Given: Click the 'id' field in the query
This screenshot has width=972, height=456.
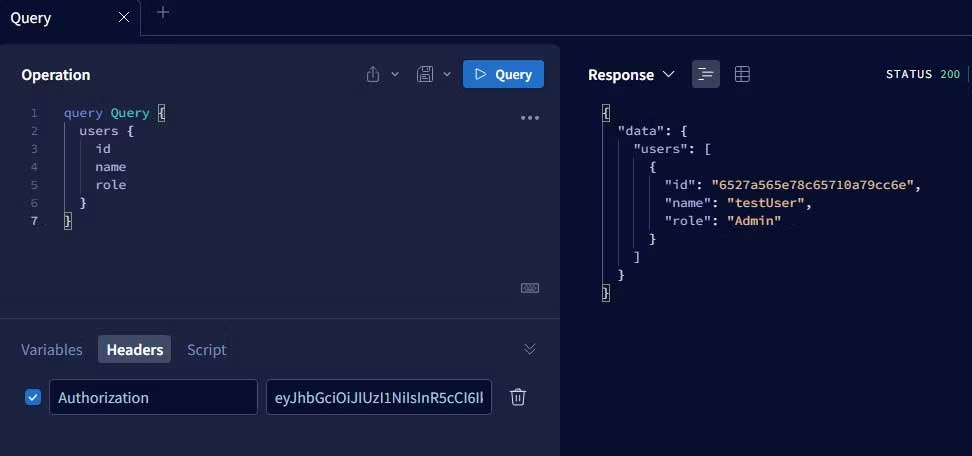Looking at the screenshot, I should (x=103, y=149).
